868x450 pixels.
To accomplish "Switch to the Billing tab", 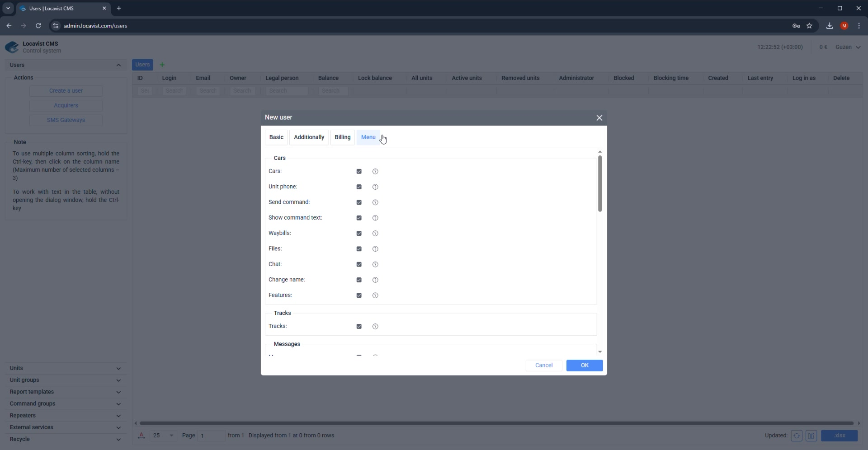I will coord(342,137).
